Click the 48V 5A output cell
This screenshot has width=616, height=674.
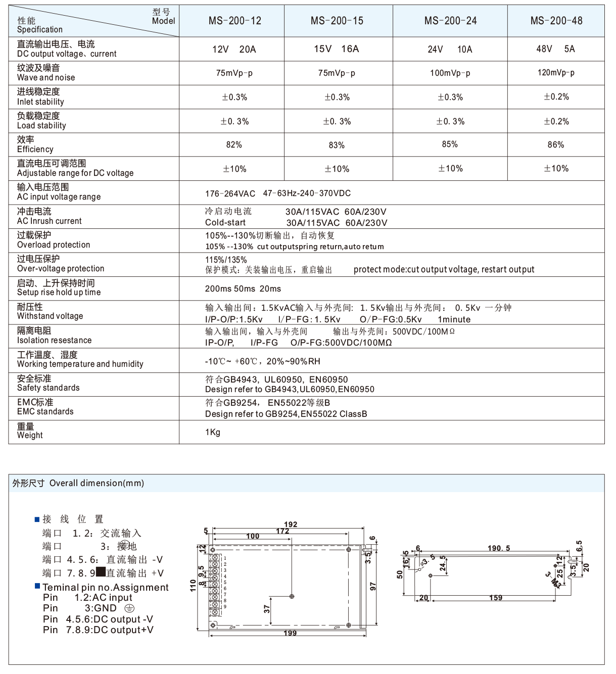coord(555,49)
